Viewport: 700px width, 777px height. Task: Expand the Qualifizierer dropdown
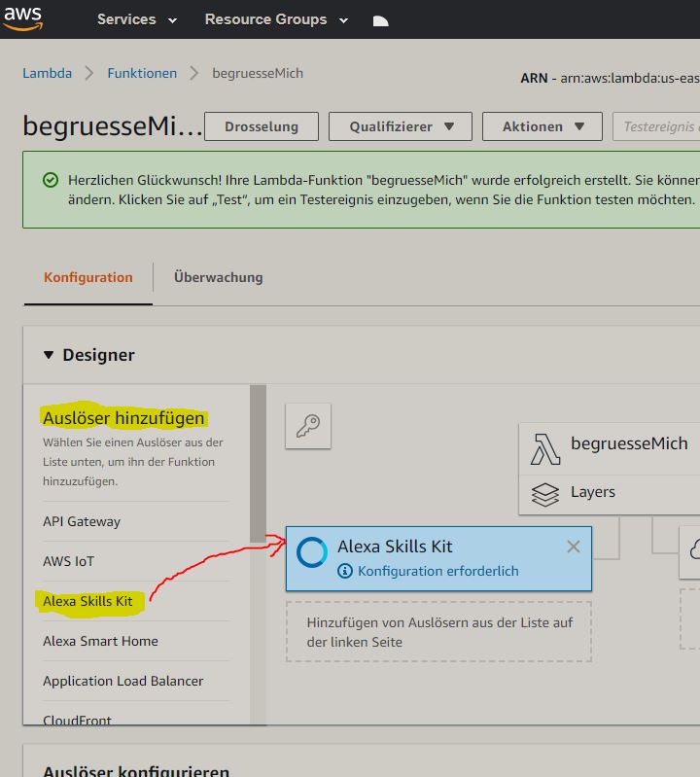[x=401, y=126]
